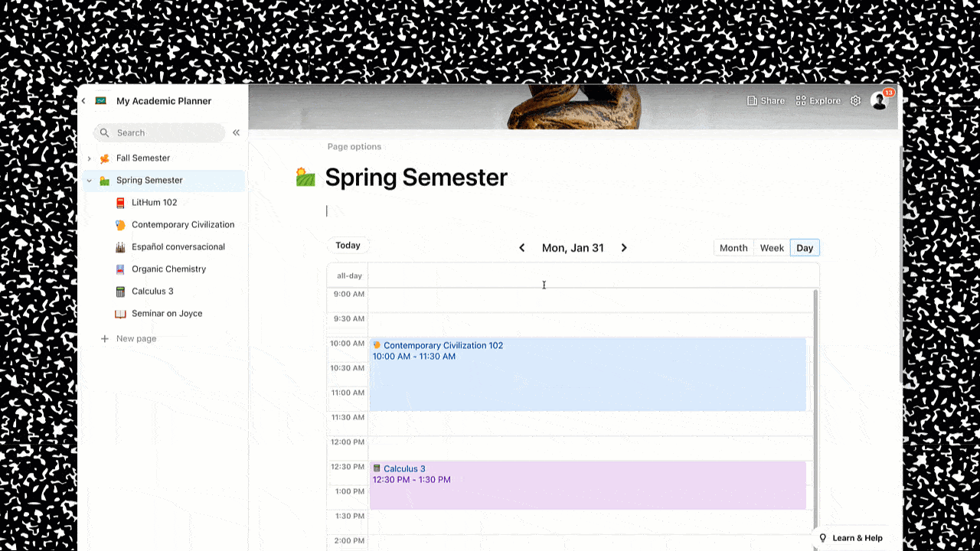Select the Day view toggle

pos(805,248)
